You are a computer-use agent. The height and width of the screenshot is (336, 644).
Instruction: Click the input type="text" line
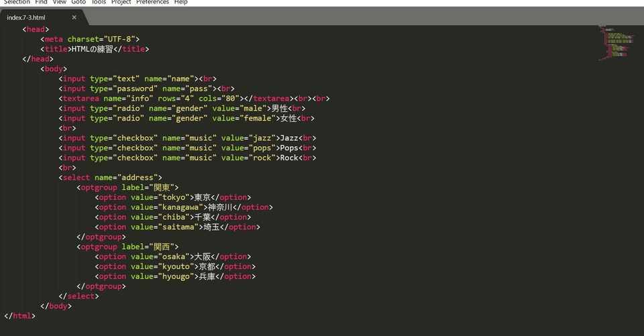(x=138, y=78)
